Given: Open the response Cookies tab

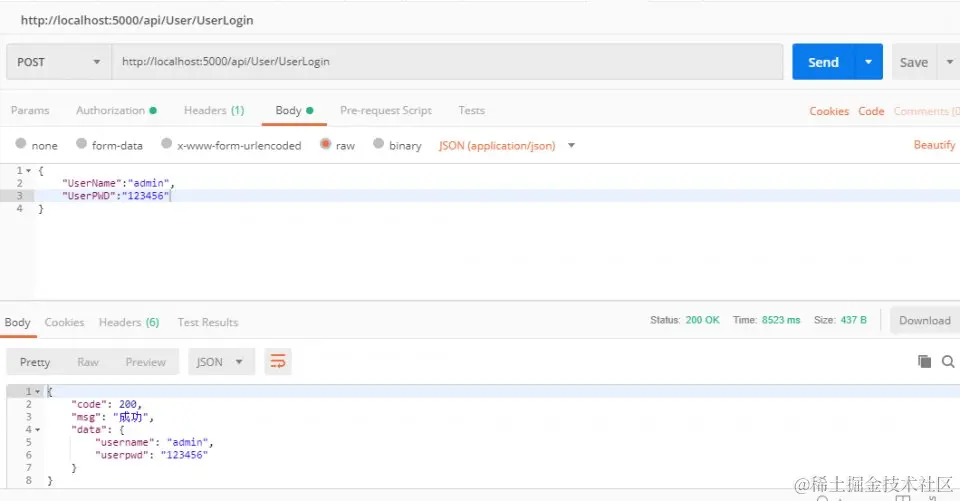Looking at the screenshot, I should click(64, 322).
